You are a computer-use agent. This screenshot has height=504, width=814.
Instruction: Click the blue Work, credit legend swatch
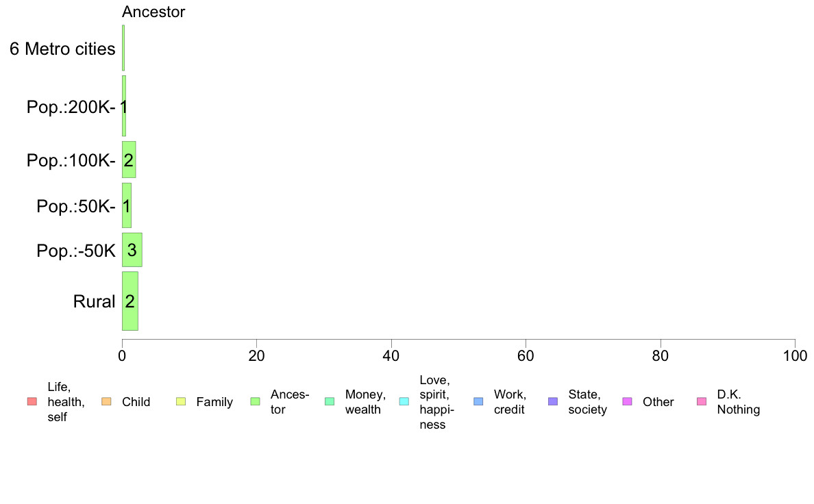(x=479, y=402)
